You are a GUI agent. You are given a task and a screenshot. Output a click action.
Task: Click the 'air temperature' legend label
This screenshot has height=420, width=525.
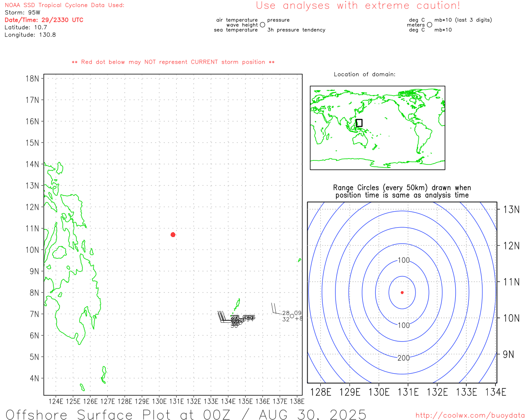[237, 20]
